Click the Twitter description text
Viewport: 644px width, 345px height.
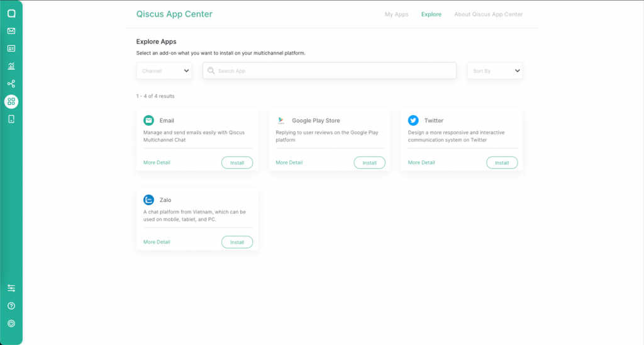click(x=456, y=136)
